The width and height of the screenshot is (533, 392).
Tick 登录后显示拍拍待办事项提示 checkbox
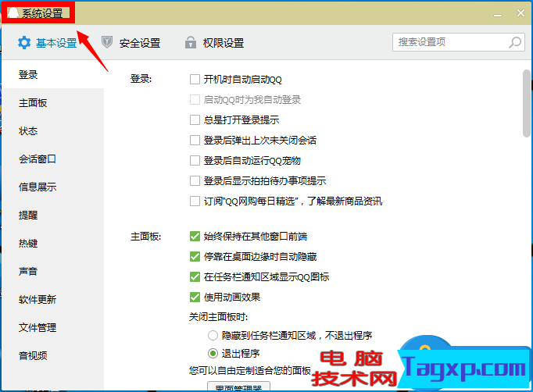coord(195,180)
